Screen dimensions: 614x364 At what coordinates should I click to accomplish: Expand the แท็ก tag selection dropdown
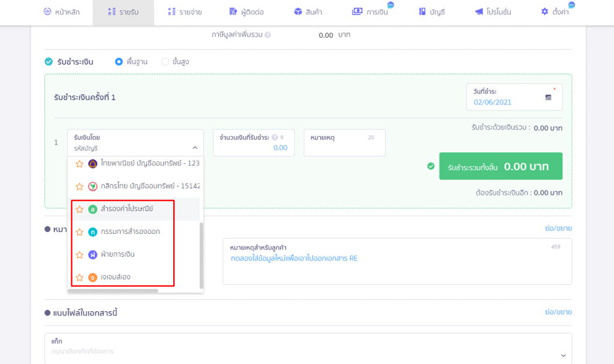point(562,355)
